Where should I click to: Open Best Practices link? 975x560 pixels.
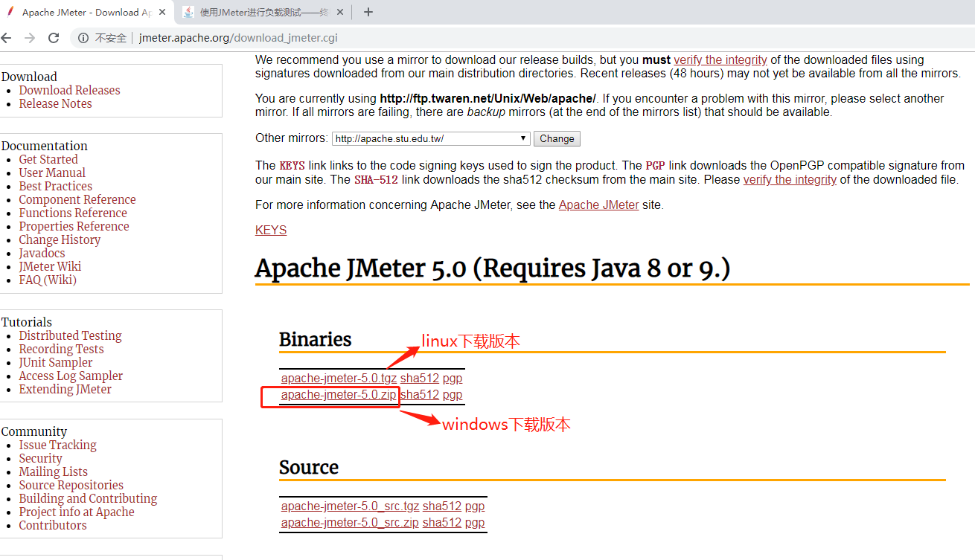[x=56, y=186]
